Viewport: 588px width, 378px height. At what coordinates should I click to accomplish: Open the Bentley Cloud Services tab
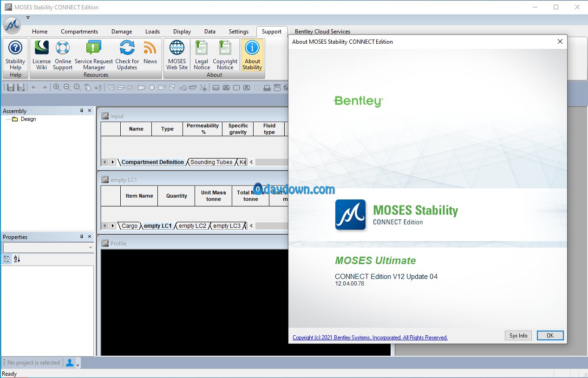pos(322,32)
